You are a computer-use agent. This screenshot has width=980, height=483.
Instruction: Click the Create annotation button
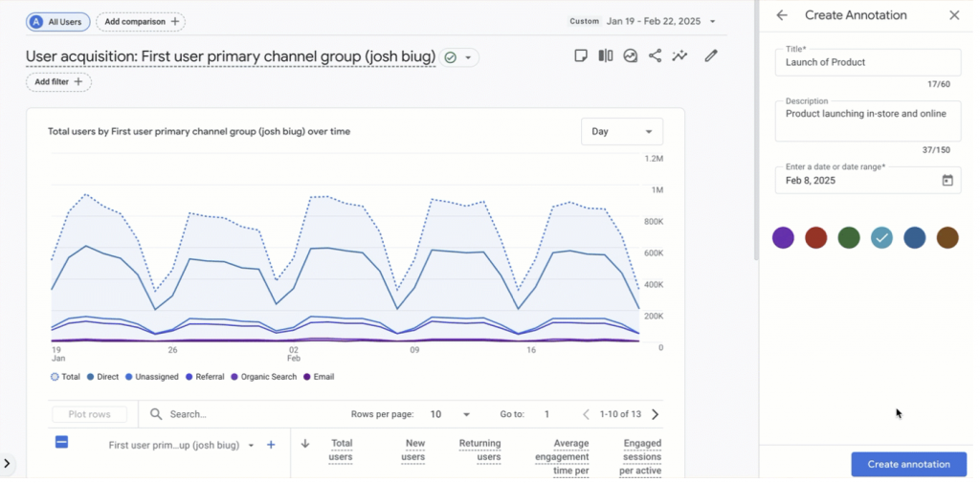tap(908, 464)
